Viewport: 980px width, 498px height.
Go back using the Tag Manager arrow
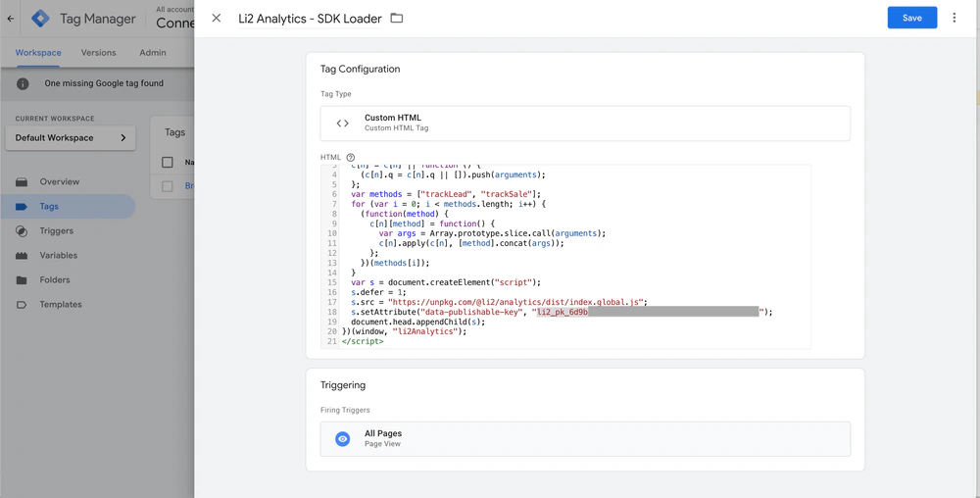tap(11, 19)
